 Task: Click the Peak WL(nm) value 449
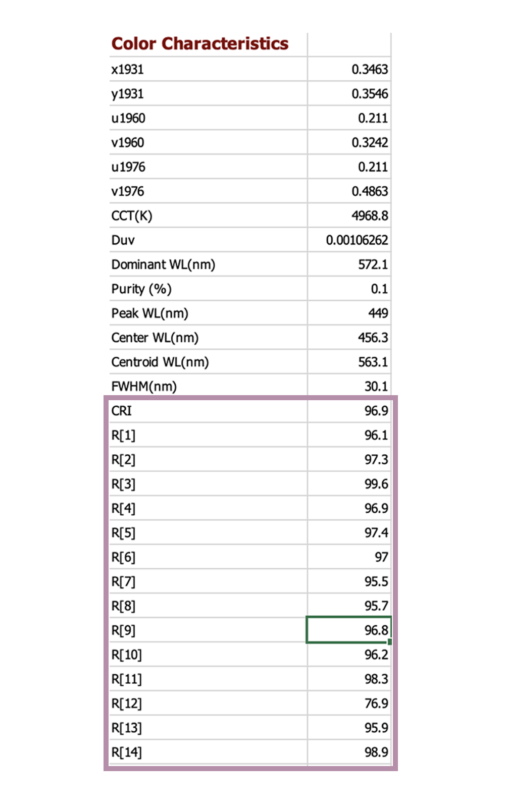(349, 313)
